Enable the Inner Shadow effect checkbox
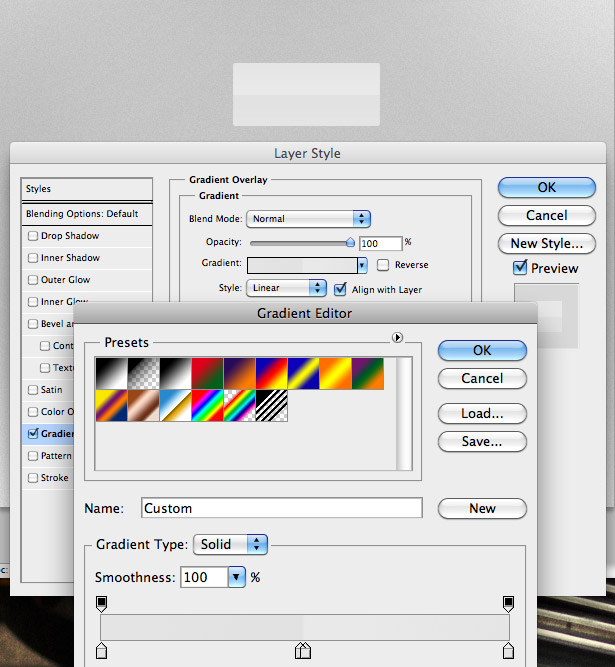The image size is (615, 667). [33, 258]
